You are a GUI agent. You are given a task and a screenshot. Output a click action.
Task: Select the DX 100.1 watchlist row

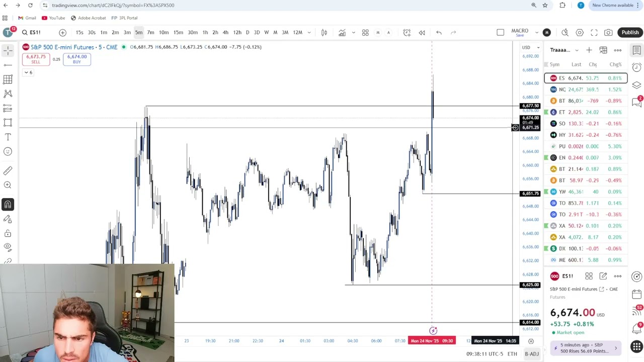click(586, 248)
